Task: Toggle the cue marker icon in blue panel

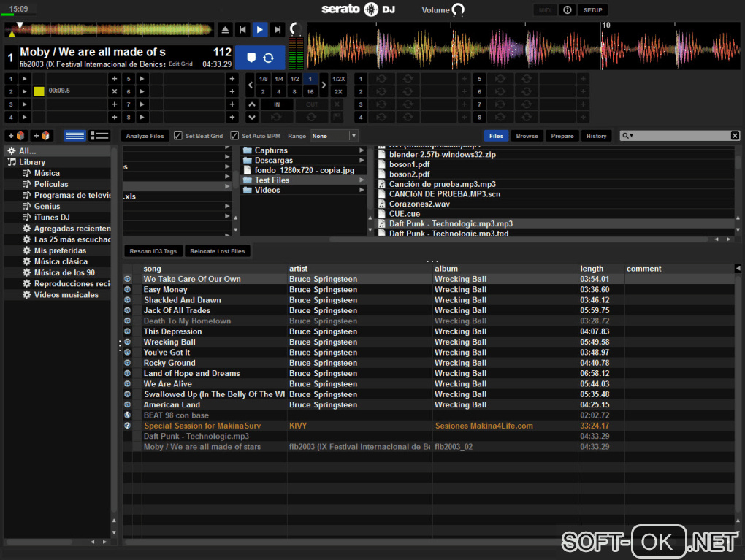Action: pos(251,58)
